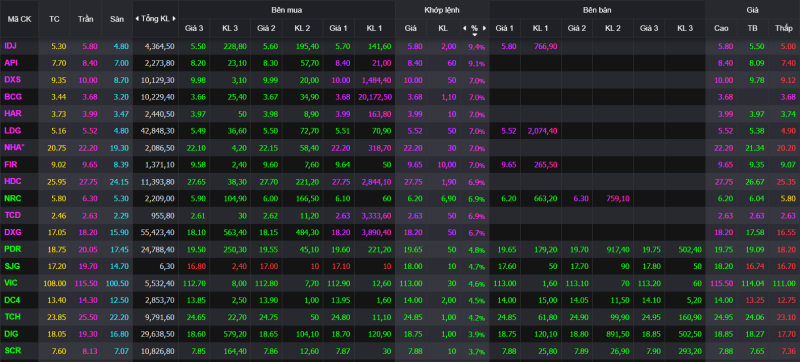Open the IDJ stock symbol
The width and height of the screenshot is (800, 362).
click(x=11, y=46)
